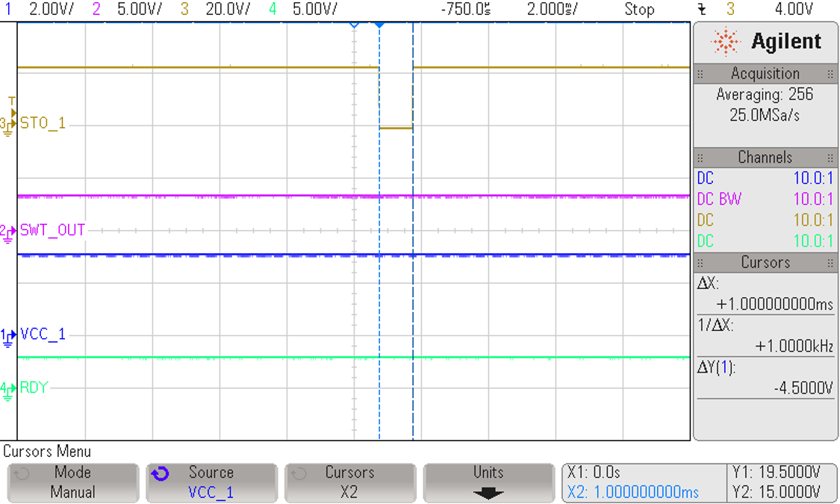Click the trigger slope icon beside 4.00V
This screenshot has height=504, width=840.
(x=700, y=10)
